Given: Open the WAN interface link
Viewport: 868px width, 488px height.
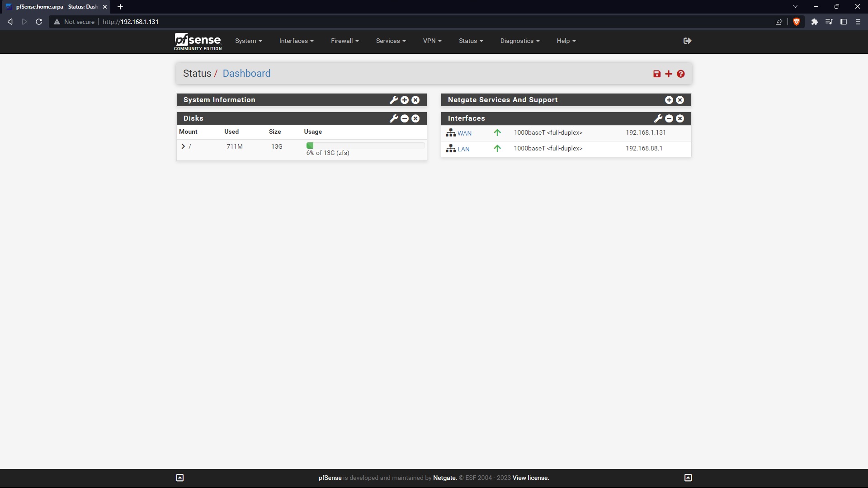Looking at the screenshot, I should (x=464, y=133).
